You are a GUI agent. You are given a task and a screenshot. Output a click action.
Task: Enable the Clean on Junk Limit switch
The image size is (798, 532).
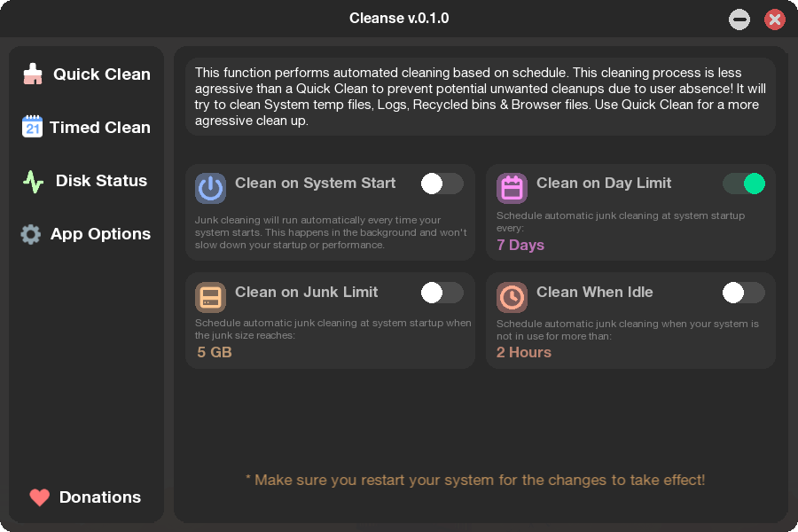(x=442, y=293)
